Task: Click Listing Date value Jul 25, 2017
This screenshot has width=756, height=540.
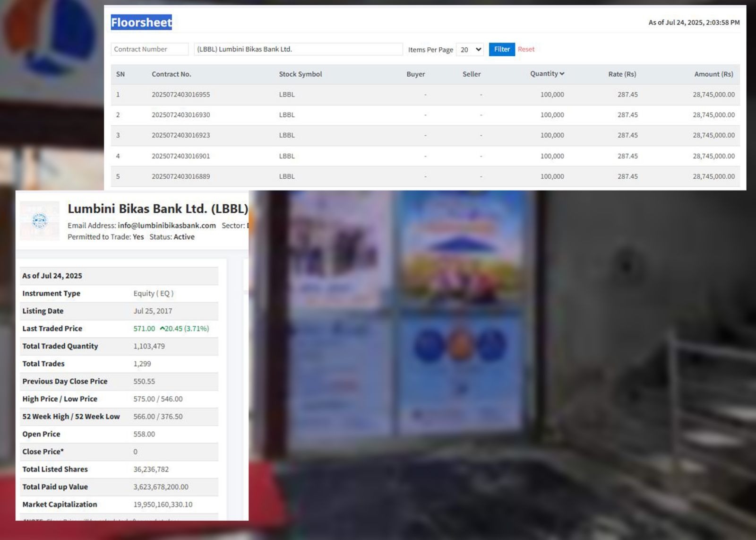Action: [153, 311]
